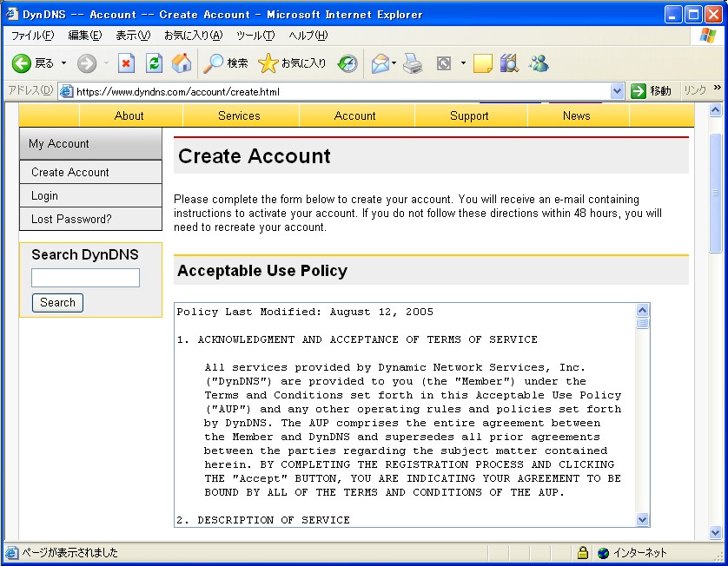The height and width of the screenshot is (566, 728).
Task: Expand the toolbar overflow chevron
Action: coord(718,87)
